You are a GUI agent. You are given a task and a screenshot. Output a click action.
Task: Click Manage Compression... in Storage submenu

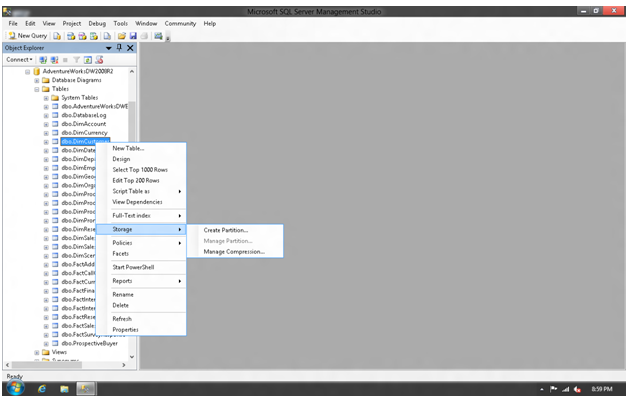tap(235, 252)
